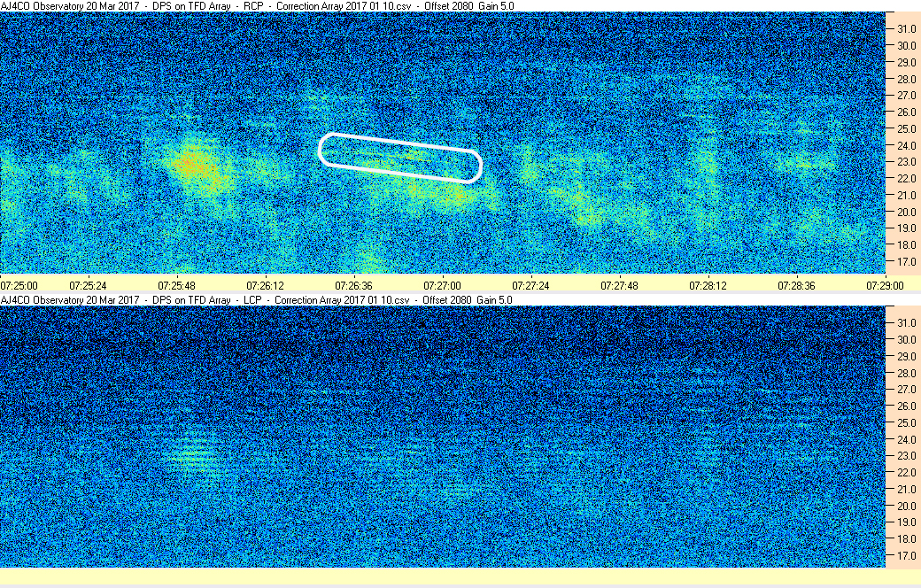The height and width of the screenshot is (588, 921).
Task: Click the 07:29:00 end time label
Action: pos(886,286)
